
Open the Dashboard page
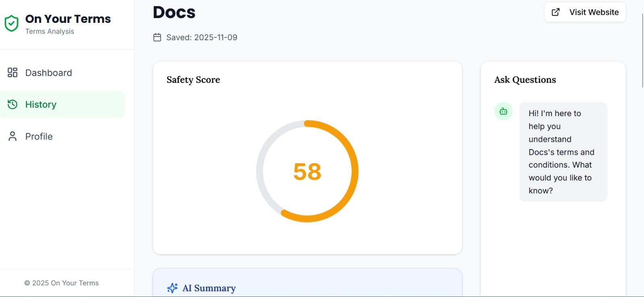pyautogui.click(x=48, y=73)
